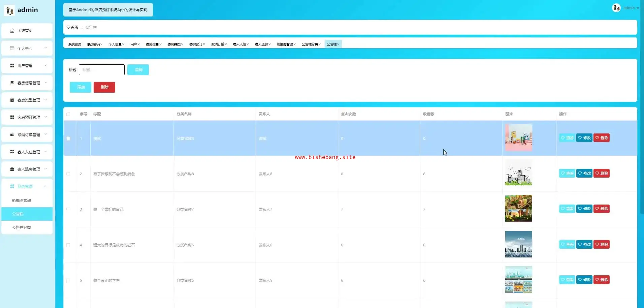644x308 pixels.
Task: Click 查看 for row 5
Action: [567, 280]
